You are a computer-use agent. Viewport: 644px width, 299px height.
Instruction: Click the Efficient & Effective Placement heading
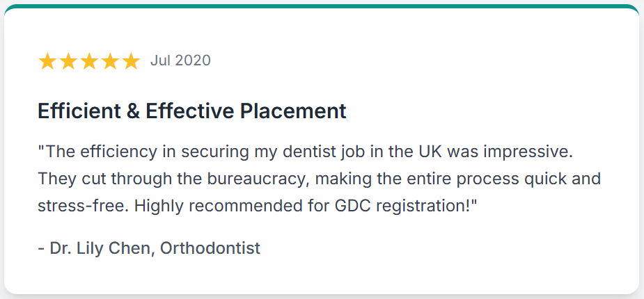191,111
